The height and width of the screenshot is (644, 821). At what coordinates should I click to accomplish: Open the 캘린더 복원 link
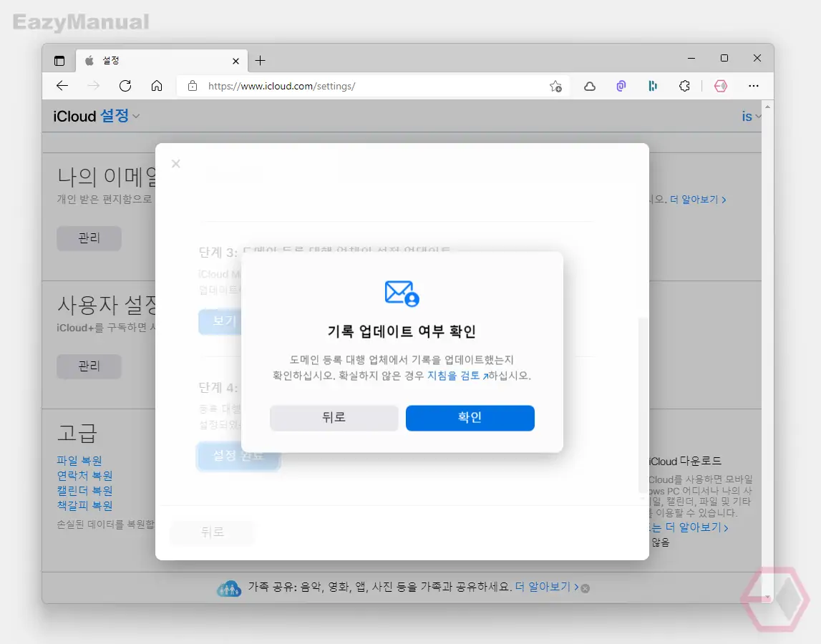tap(85, 491)
